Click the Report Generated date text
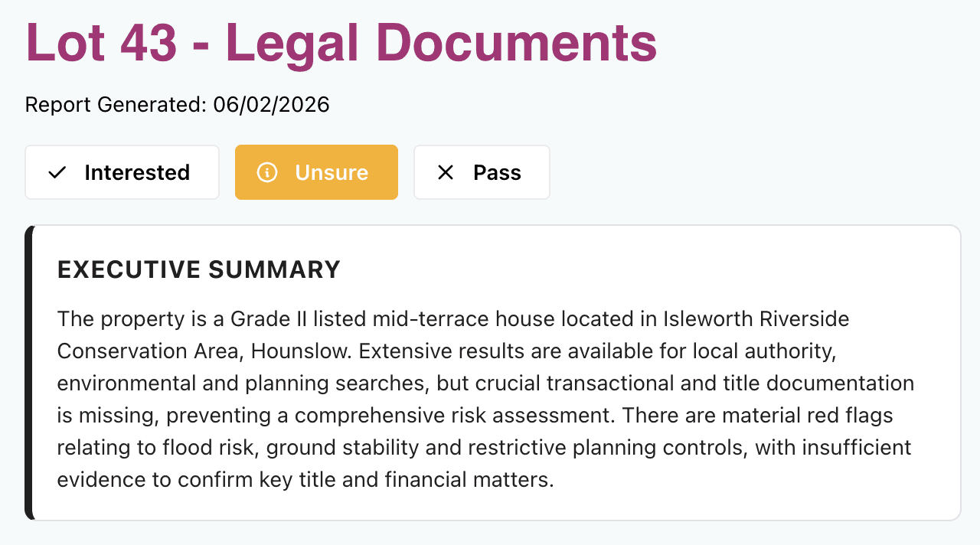Image resolution: width=980 pixels, height=545 pixels. point(178,104)
